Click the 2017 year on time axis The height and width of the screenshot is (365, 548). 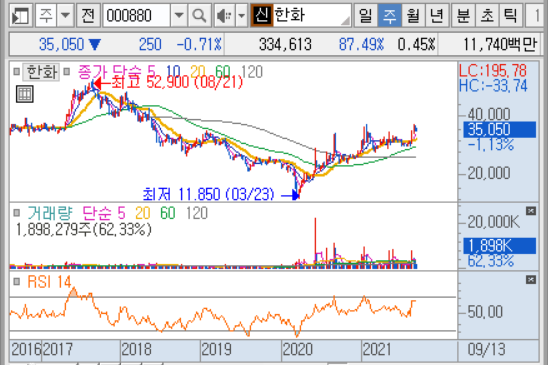point(58,349)
